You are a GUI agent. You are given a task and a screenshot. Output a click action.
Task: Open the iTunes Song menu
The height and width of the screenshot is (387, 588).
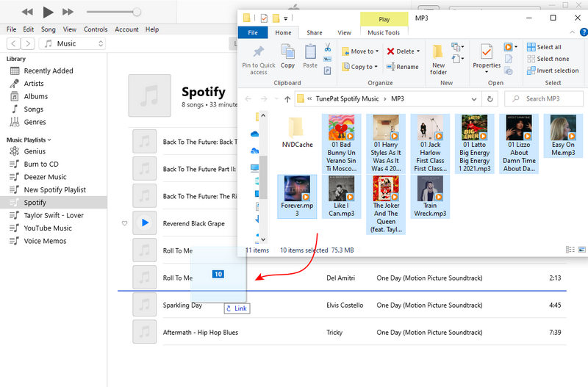(x=48, y=29)
